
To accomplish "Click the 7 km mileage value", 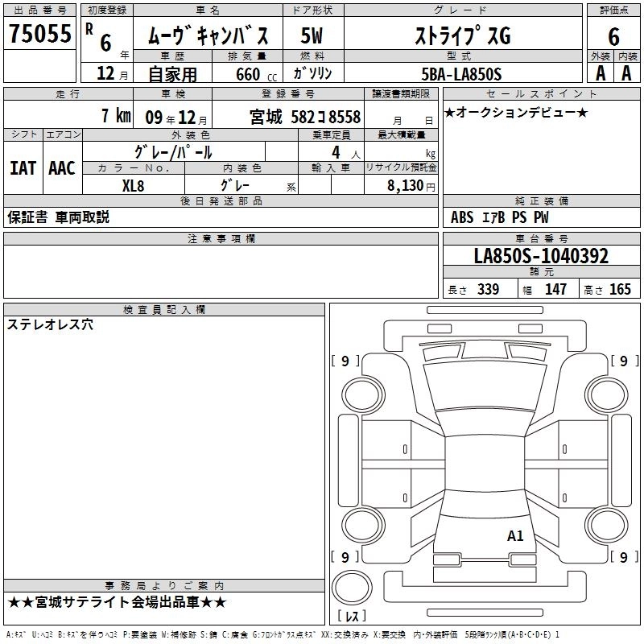I will pyautogui.click(x=116, y=117).
